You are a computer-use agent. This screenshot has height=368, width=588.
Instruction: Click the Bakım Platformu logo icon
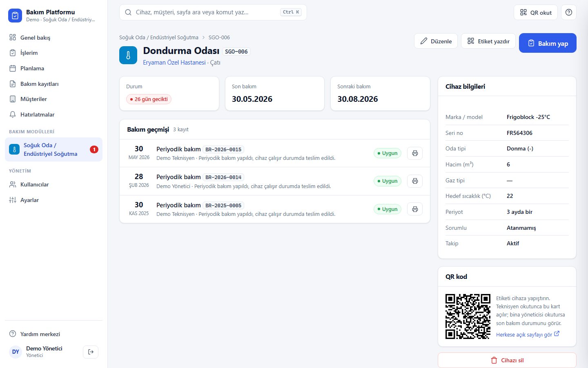pos(15,16)
